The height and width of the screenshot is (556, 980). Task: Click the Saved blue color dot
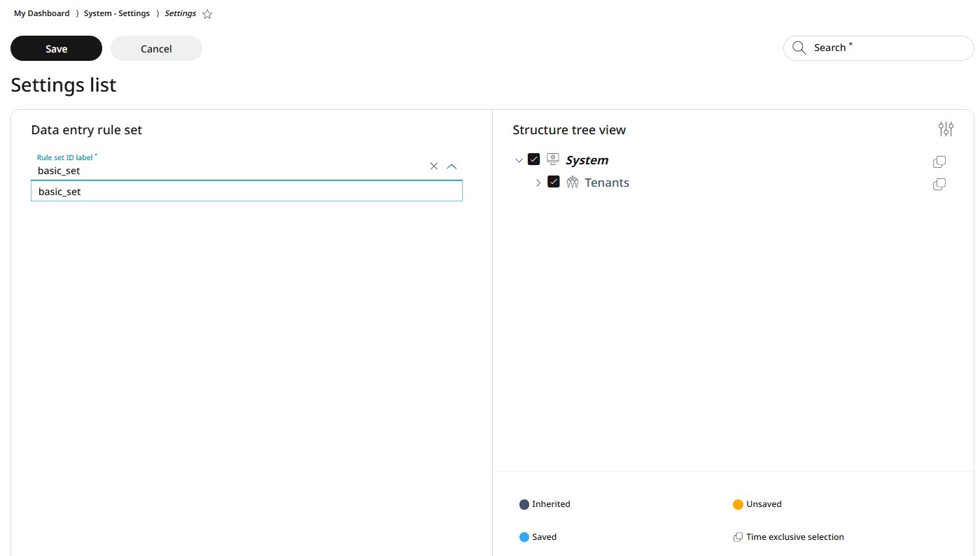524,537
